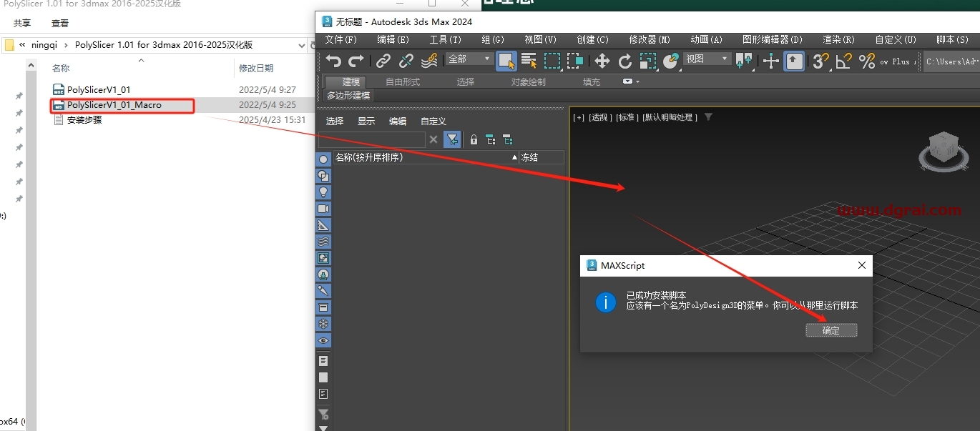Image resolution: width=980 pixels, height=431 pixels.
Task: Switch to the 对象绘制 ribbon tab
Action: 528,81
